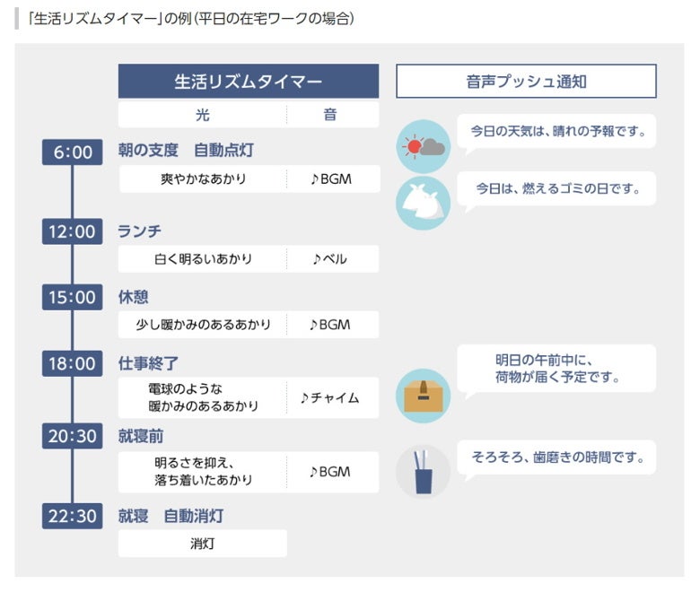Click the garbage bags icon
Viewport: 700px width, 592px height.
click(x=423, y=203)
